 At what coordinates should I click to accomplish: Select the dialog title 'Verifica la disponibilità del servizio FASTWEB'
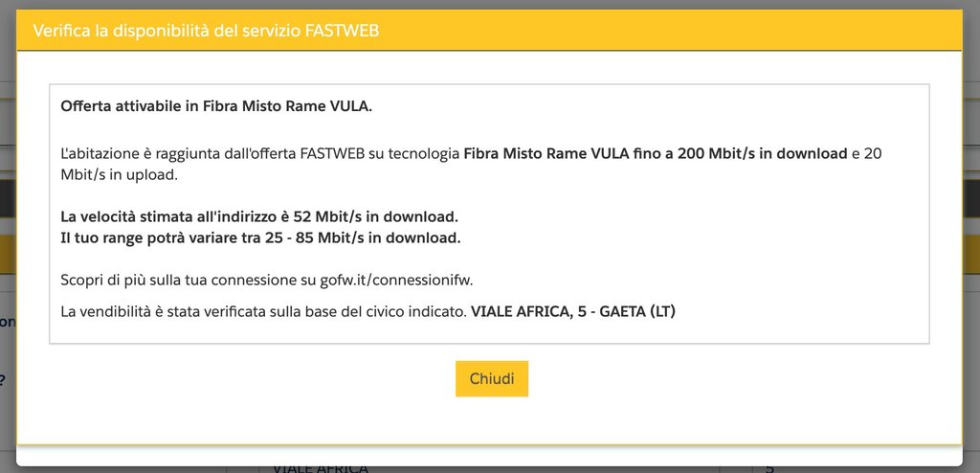tap(206, 31)
